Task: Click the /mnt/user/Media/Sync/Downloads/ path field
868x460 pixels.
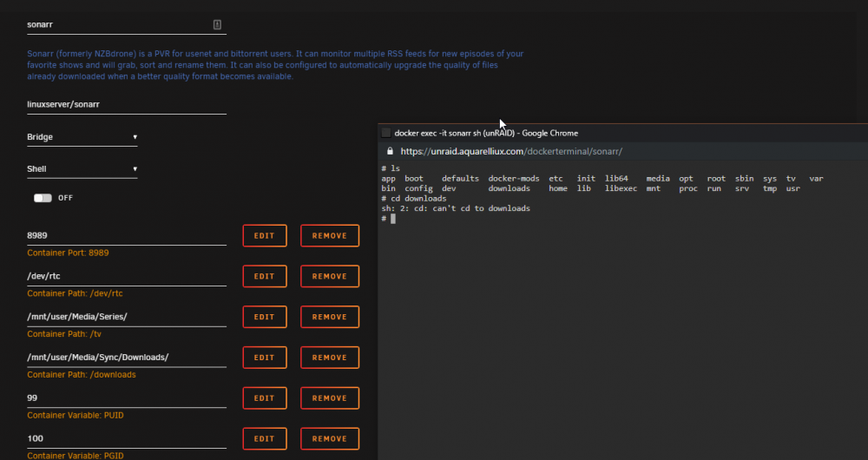Action: pos(126,358)
